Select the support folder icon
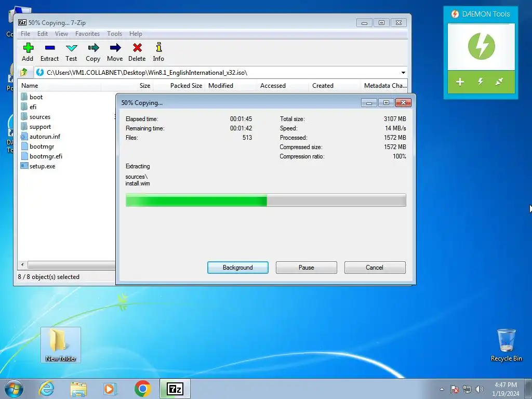 (x=24, y=126)
